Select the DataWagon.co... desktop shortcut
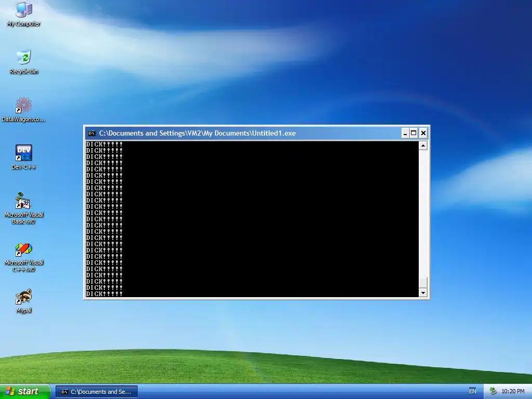 tap(23, 110)
